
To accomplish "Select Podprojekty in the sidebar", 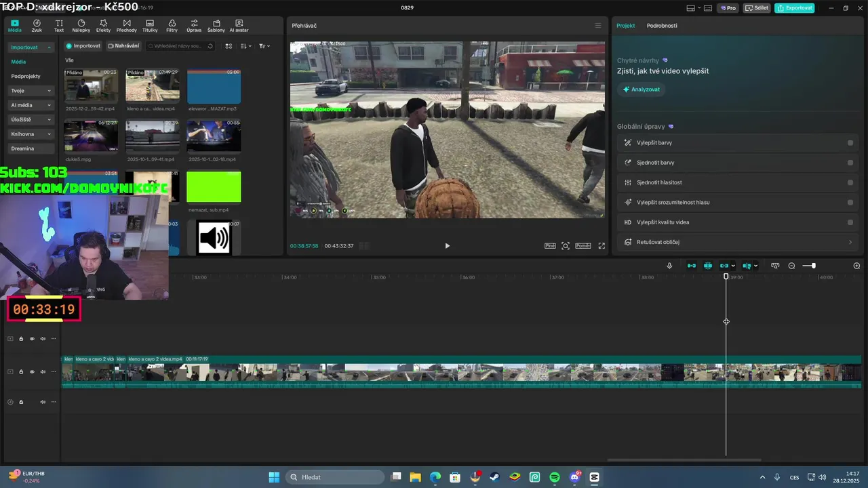I will pyautogui.click(x=26, y=77).
